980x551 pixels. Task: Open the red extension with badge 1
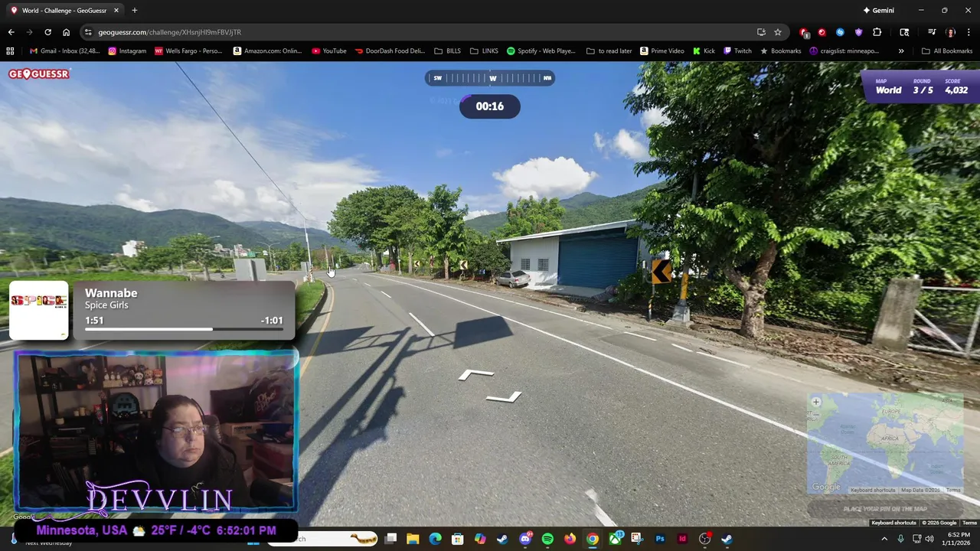(804, 32)
